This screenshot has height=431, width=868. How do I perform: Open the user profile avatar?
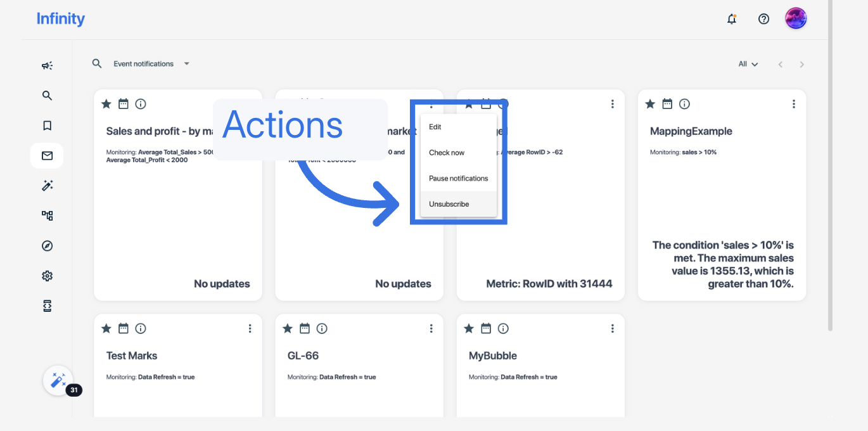[x=795, y=19]
